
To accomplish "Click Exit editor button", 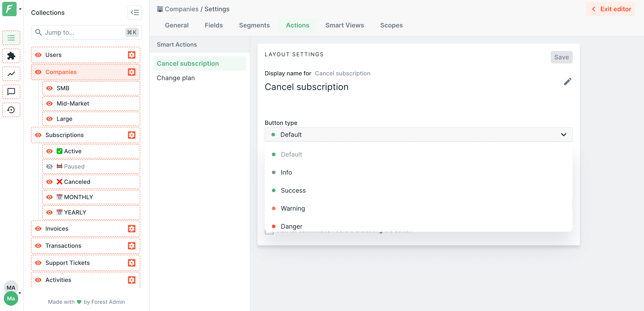I will [x=611, y=9].
